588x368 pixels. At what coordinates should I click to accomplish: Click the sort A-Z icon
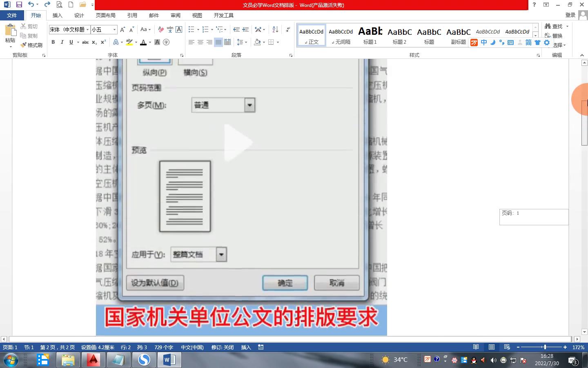click(275, 29)
